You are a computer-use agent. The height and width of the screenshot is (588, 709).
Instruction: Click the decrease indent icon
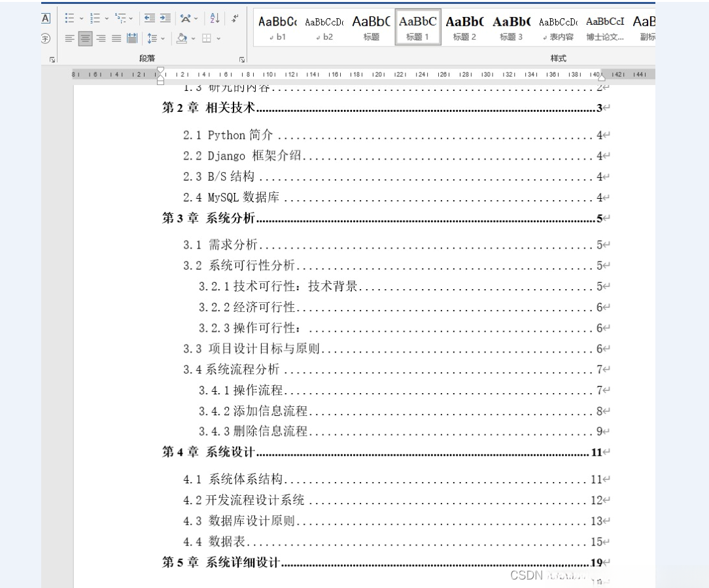pyautogui.click(x=150, y=18)
